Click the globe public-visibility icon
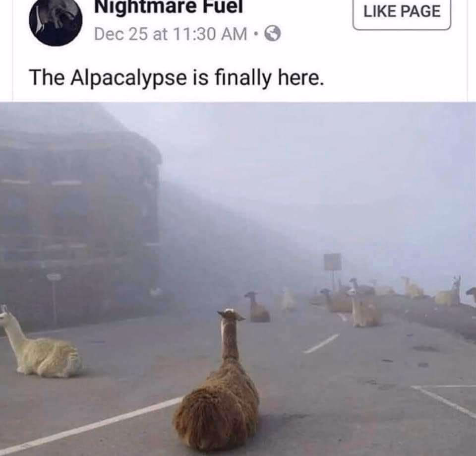The height and width of the screenshot is (456, 476). pos(273,34)
